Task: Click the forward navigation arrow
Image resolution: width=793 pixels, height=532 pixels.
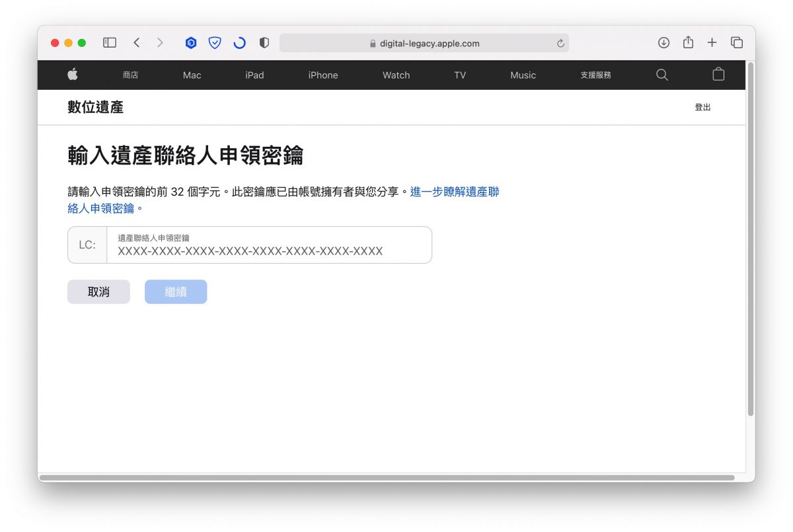Action: click(x=160, y=43)
